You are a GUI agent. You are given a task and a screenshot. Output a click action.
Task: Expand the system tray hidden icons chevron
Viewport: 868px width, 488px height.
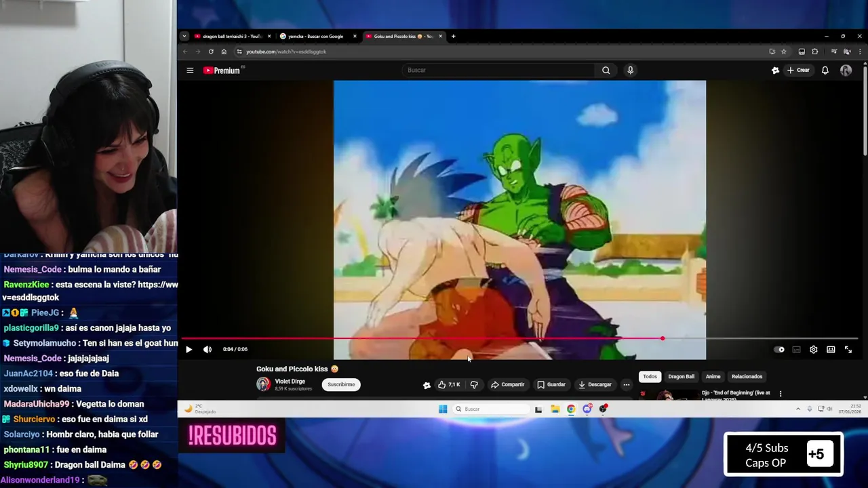(x=798, y=409)
